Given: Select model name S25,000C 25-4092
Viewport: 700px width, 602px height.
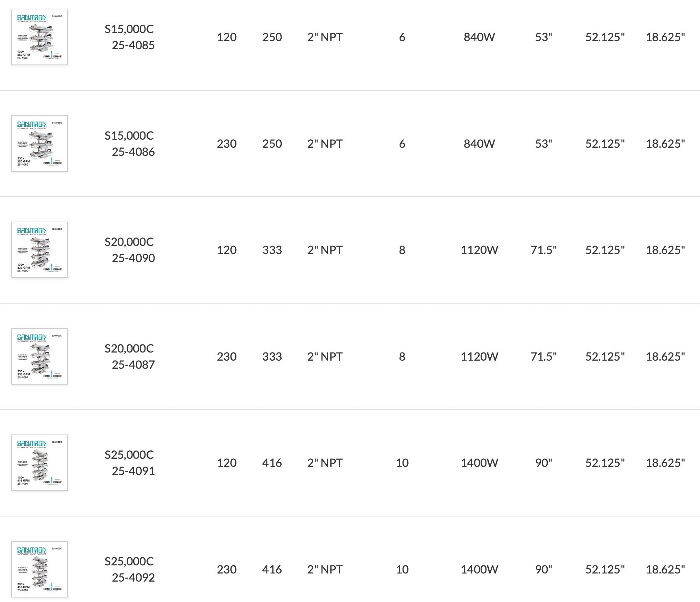Looking at the screenshot, I should click(129, 569).
